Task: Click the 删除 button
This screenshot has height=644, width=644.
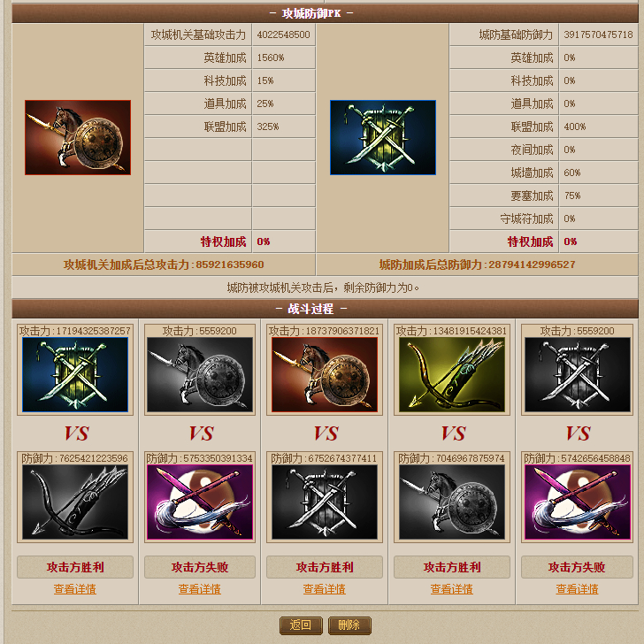Action: pos(349,625)
